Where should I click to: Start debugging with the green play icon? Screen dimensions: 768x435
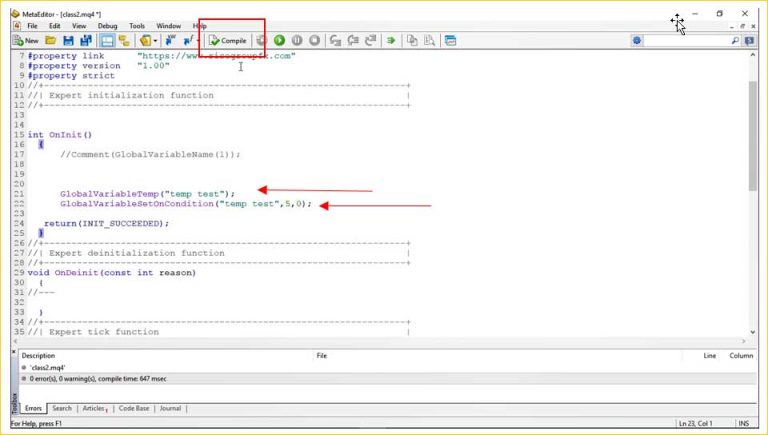[x=279, y=41]
